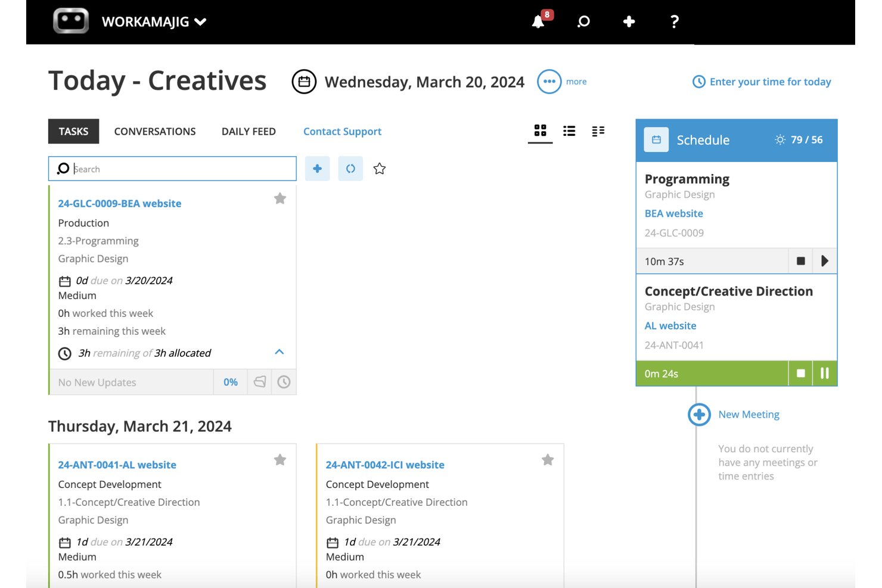Open the notifications bell
Viewport: 882px width, 588px height.
pos(538,22)
